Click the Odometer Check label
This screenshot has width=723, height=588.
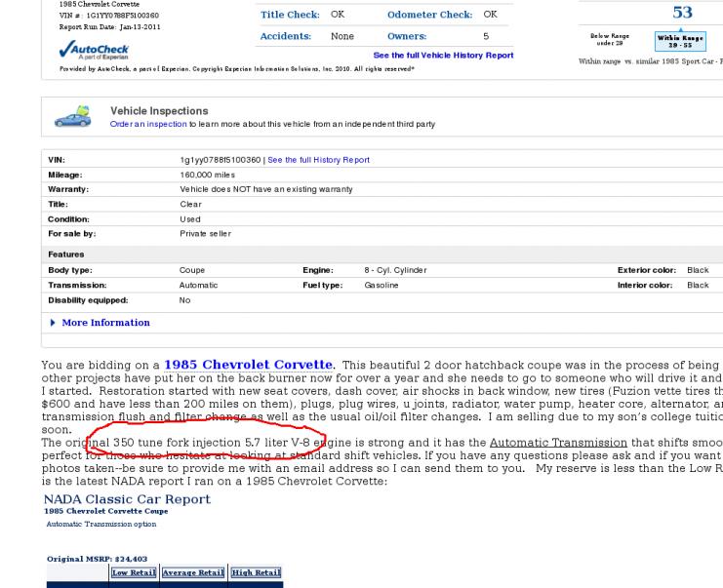(429, 15)
